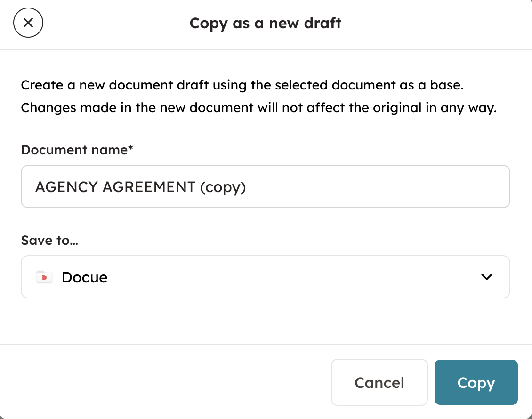Select the Docue text in Save to

pyautogui.click(x=84, y=277)
